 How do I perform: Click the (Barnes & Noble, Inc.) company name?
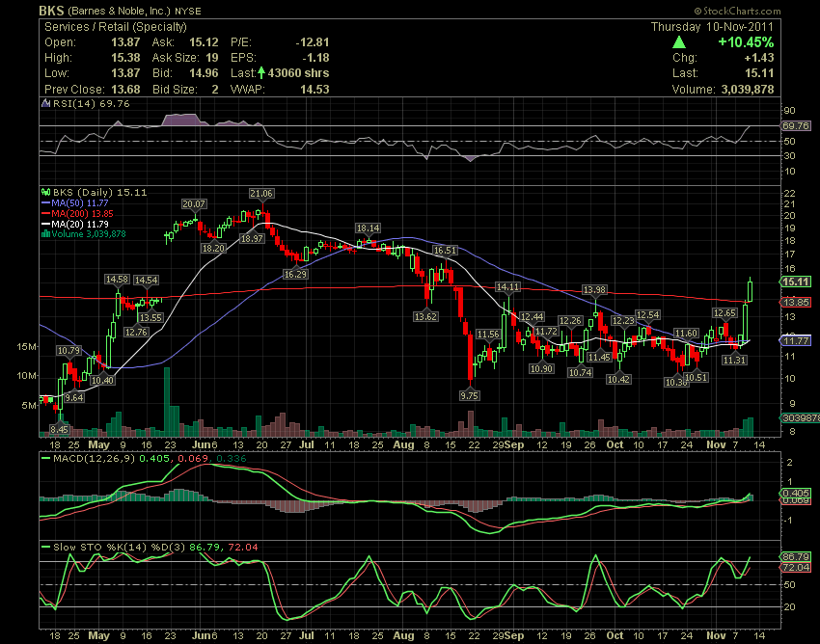[x=120, y=11]
